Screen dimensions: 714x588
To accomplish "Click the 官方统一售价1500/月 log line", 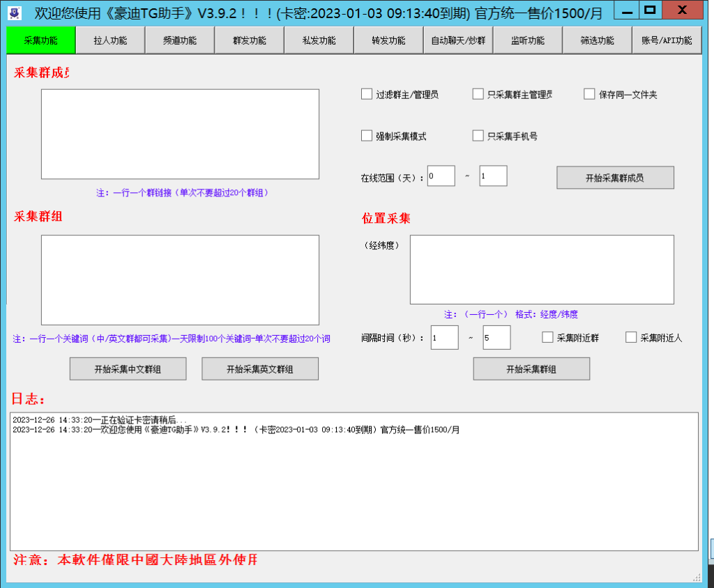I will click(236, 430).
